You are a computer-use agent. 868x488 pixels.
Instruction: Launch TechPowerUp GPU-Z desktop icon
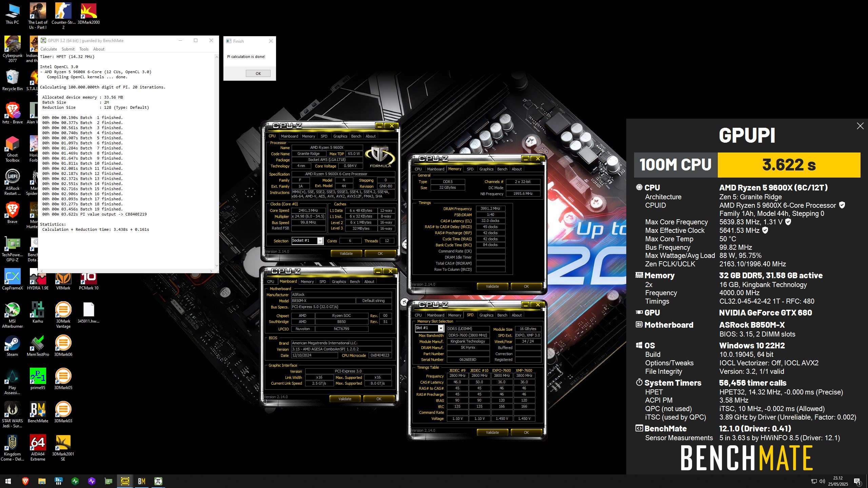[12, 249]
